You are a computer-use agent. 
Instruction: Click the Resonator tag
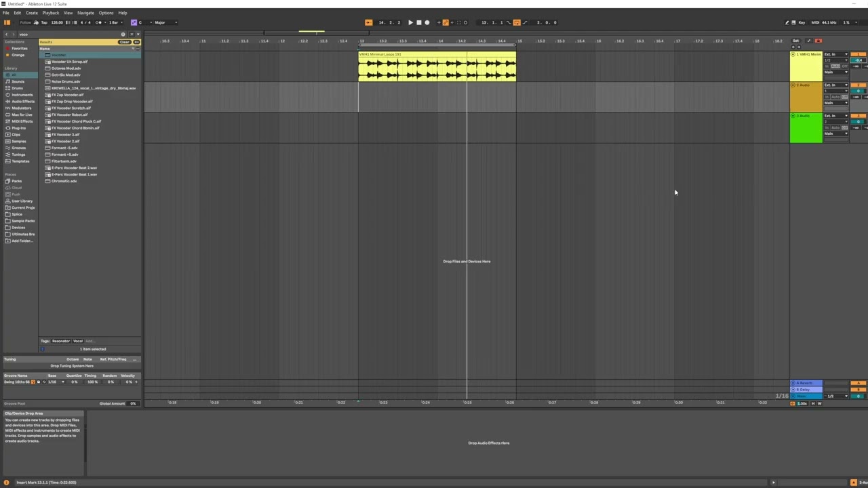(61, 341)
